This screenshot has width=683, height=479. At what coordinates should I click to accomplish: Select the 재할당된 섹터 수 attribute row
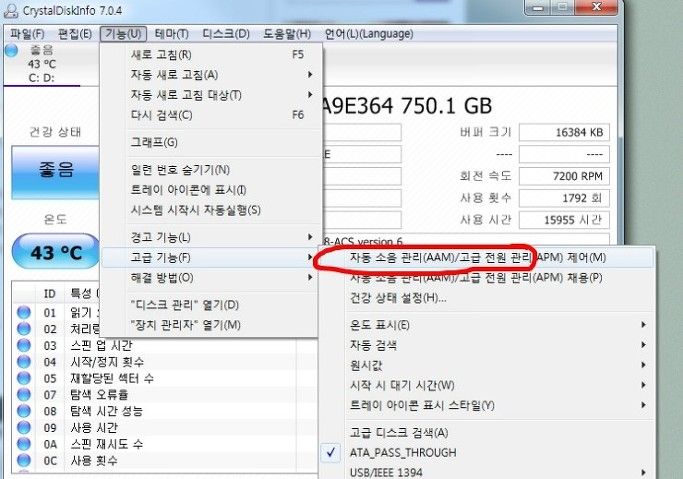coord(166,378)
